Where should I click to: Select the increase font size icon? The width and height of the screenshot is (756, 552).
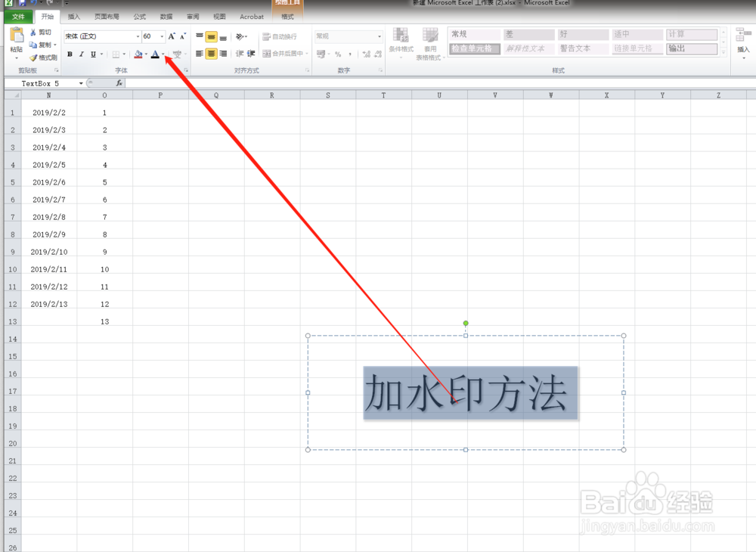point(172,36)
